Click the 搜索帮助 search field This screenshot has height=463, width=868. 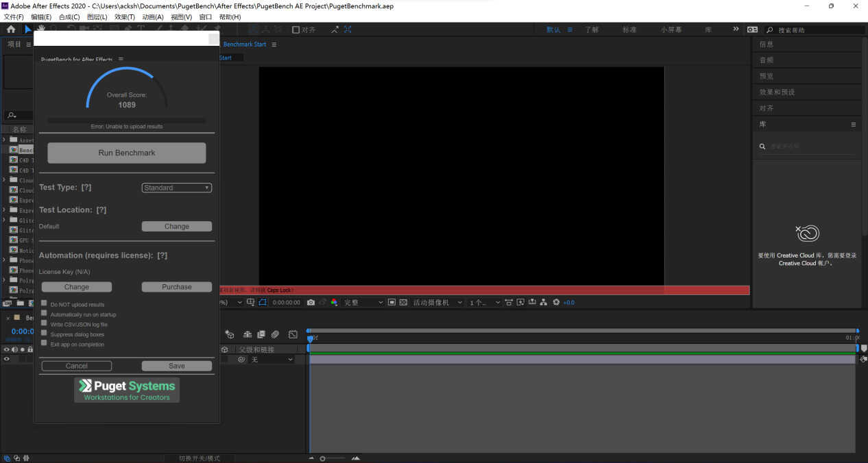pos(816,30)
